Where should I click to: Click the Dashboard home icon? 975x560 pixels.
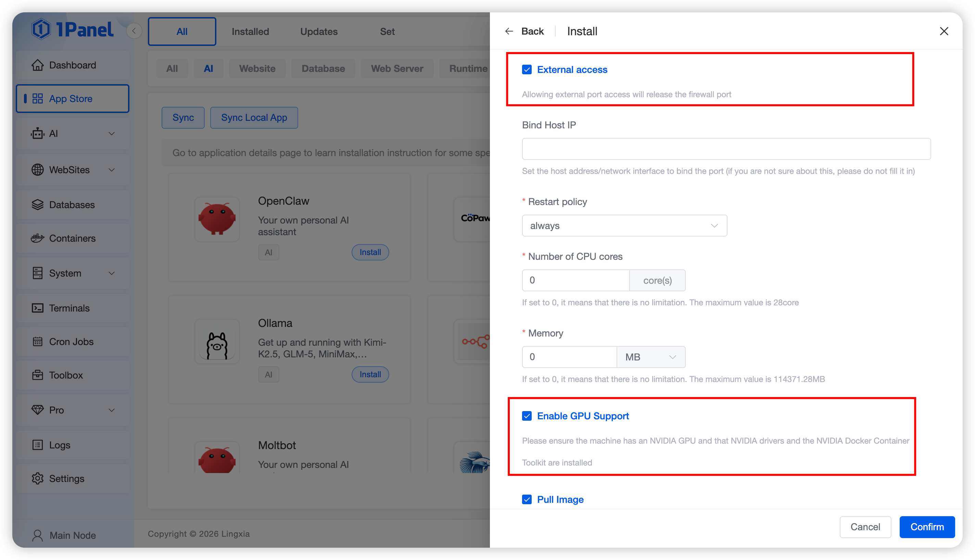coord(37,65)
